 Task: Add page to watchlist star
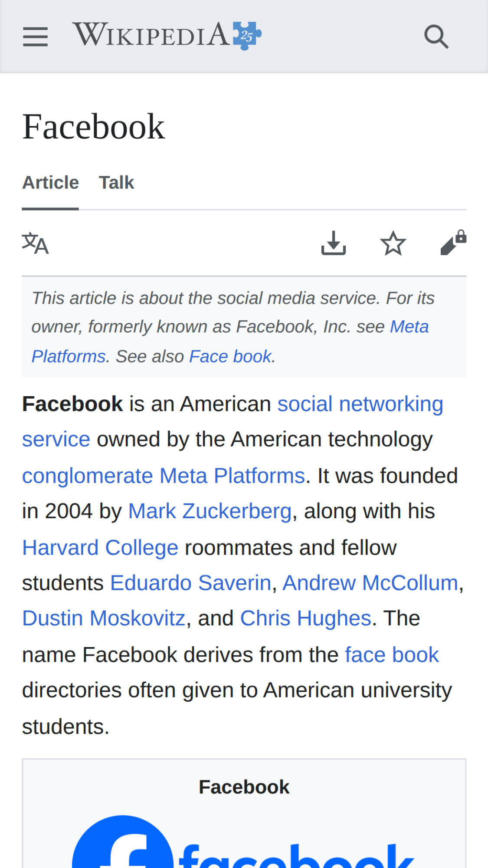point(393,243)
